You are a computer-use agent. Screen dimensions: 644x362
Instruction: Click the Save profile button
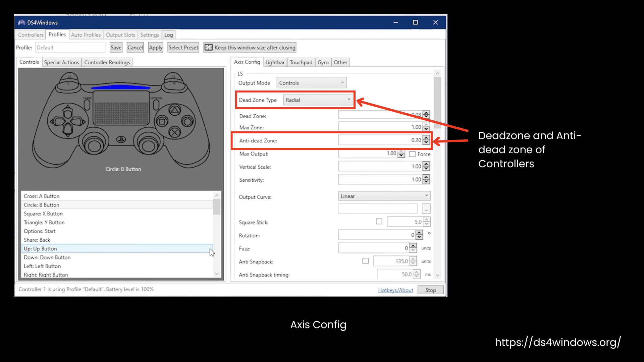tap(116, 47)
